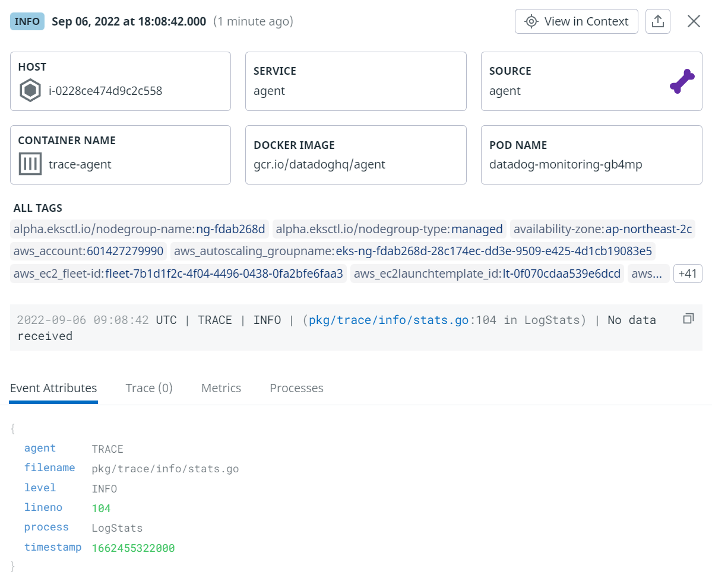The image size is (712, 588).
Task: Click the LogStats attribute value
Action: pyautogui.click(x=117, y=528)
